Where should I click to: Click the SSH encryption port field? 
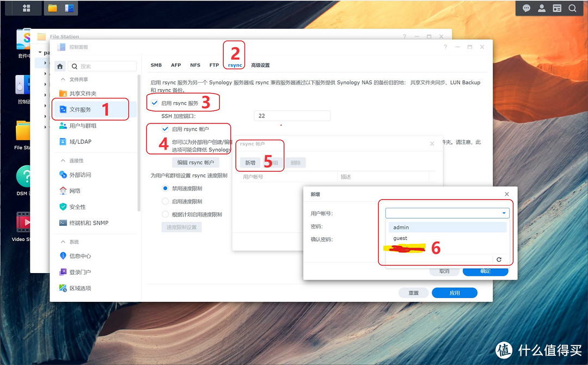292,116
